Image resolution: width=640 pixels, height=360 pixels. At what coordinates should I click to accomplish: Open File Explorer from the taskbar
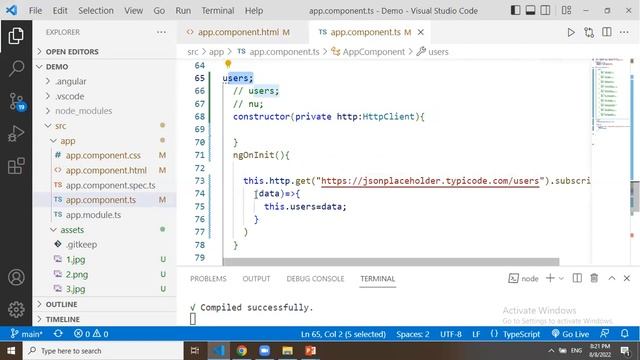click(287, 351)
